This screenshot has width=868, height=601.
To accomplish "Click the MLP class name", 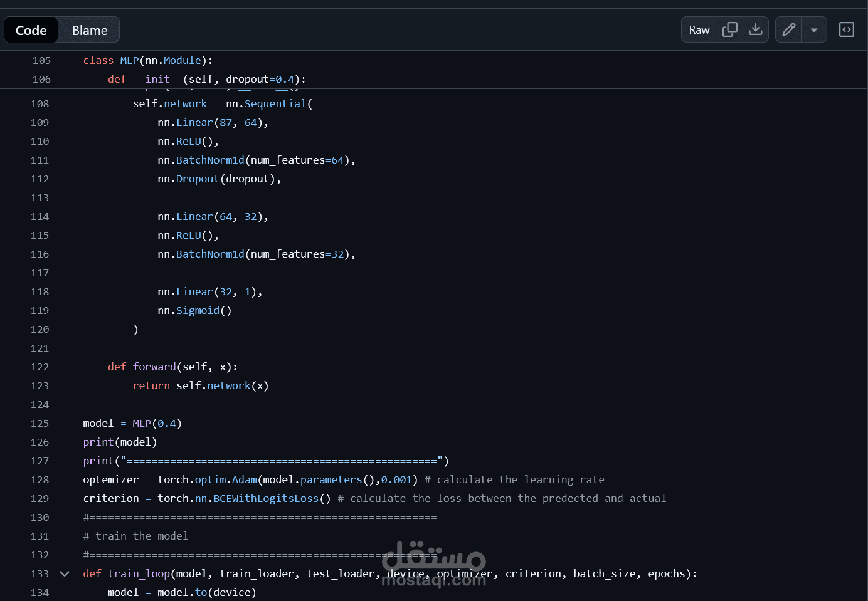I will pyautogui.click(x=129, y=60).
